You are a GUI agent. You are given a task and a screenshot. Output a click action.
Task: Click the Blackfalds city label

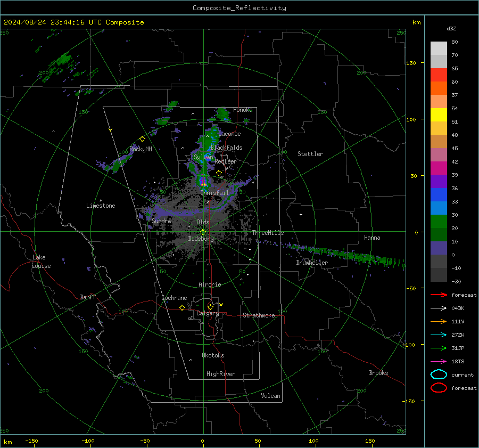226,148
